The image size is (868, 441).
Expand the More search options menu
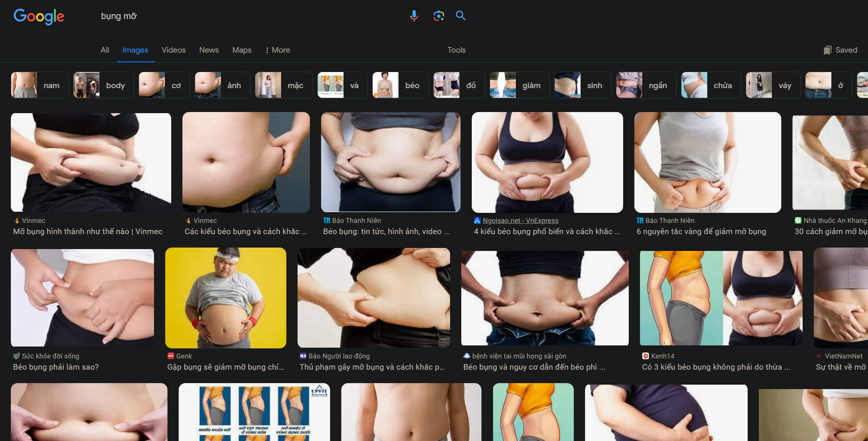click(x=278, y=50)
